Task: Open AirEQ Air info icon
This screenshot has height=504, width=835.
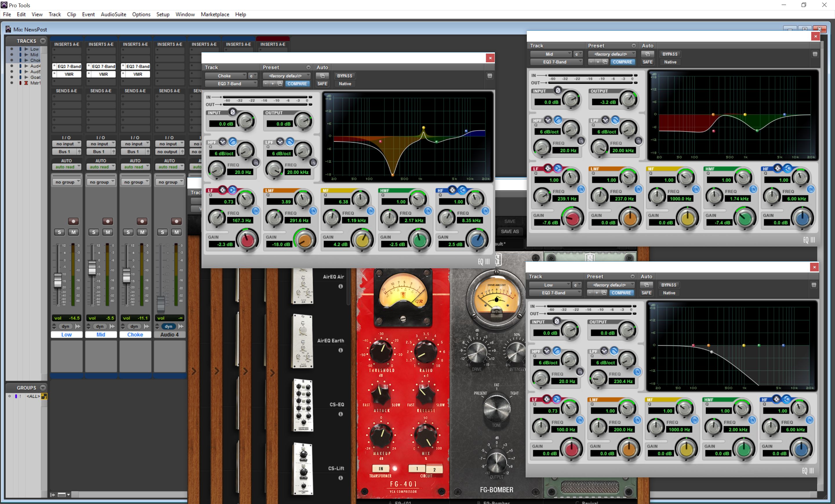Action: pyautogui.click(x=341, y=286)
